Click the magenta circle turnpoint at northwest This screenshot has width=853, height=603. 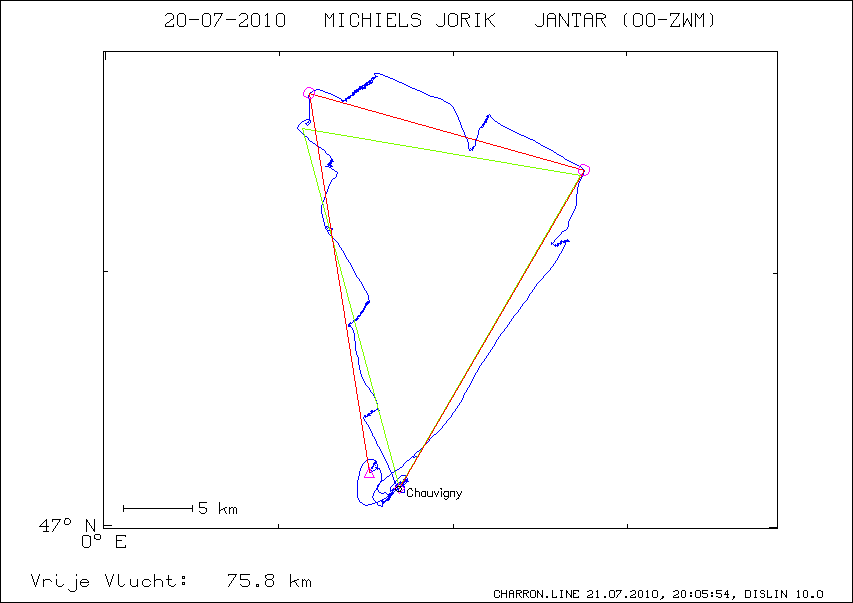pos(309,93)
